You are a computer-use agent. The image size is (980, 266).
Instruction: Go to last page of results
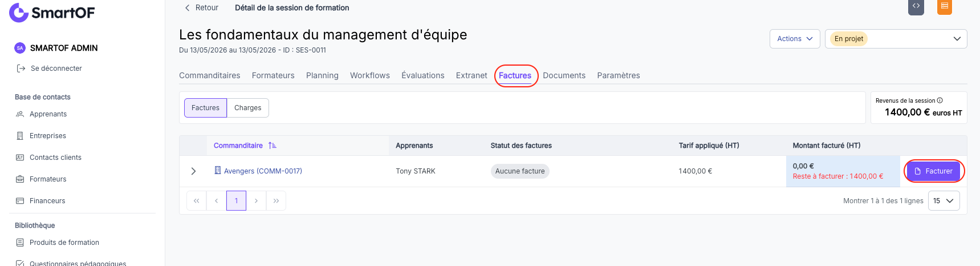[x=276, y=201]
